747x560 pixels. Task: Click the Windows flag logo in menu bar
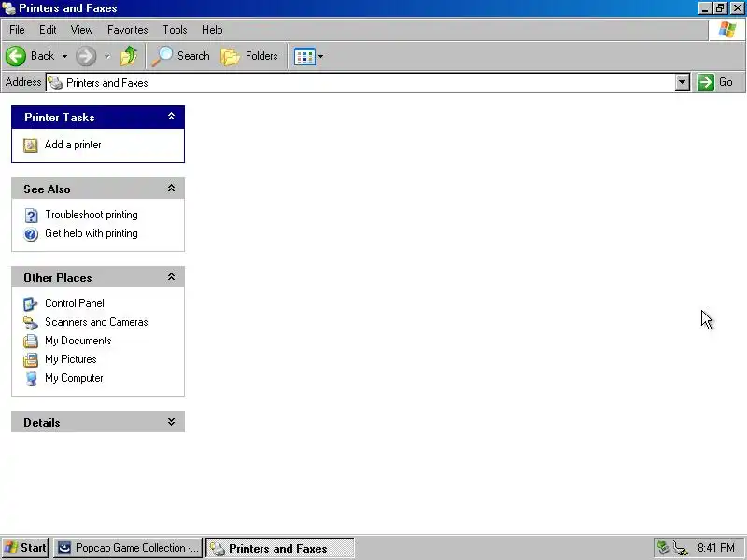point(727,30)
